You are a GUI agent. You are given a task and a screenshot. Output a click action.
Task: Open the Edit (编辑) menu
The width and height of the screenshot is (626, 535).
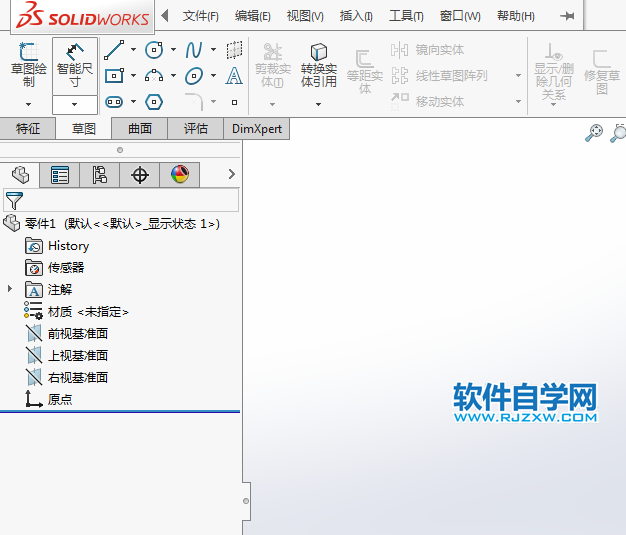(253, 16)
